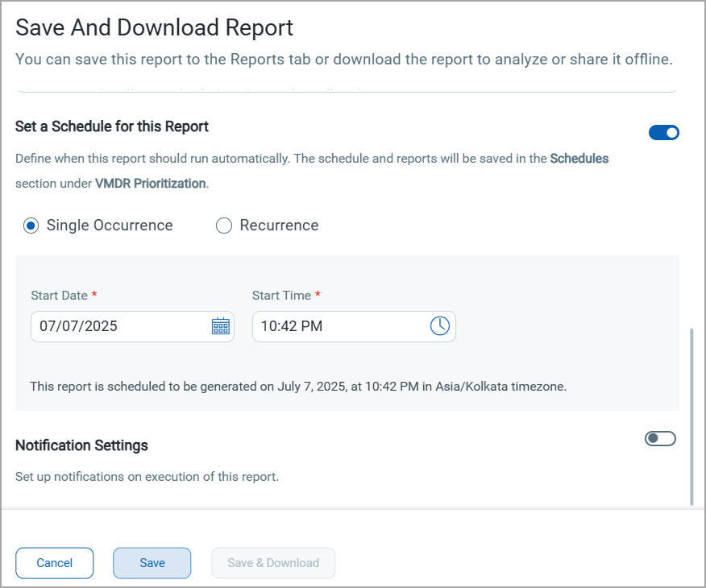Click the Save button
This screenshot has height=588, width=706.
click(152, 563)
